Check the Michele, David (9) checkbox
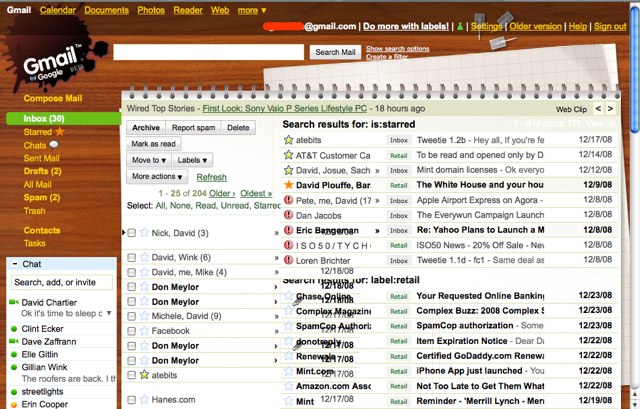 (x=131, y=316)
